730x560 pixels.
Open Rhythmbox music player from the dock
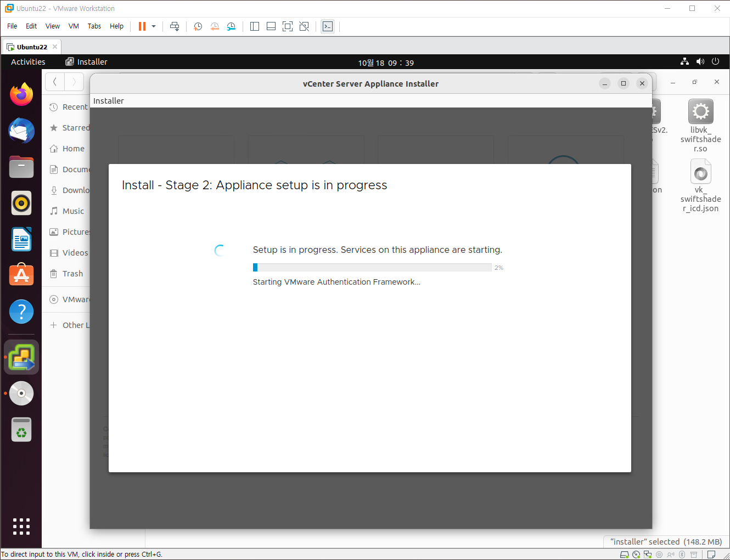tap(21, 203)
